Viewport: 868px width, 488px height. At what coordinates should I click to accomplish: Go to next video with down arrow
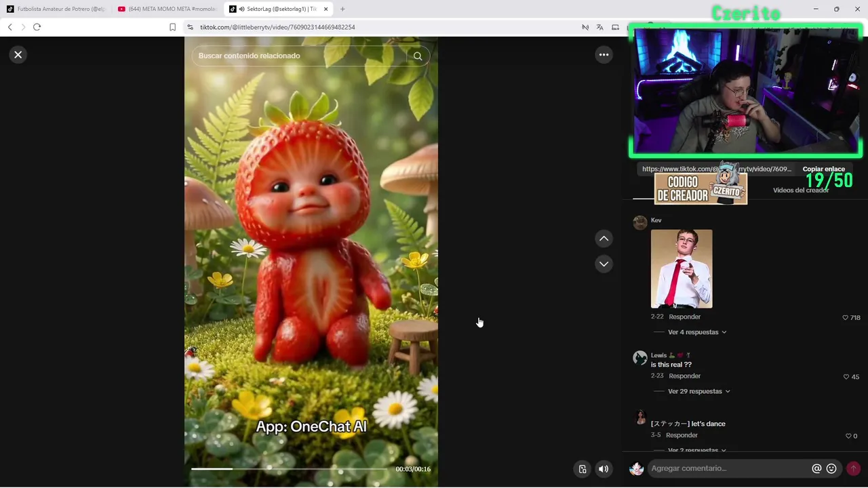click(x=604, y=264)
